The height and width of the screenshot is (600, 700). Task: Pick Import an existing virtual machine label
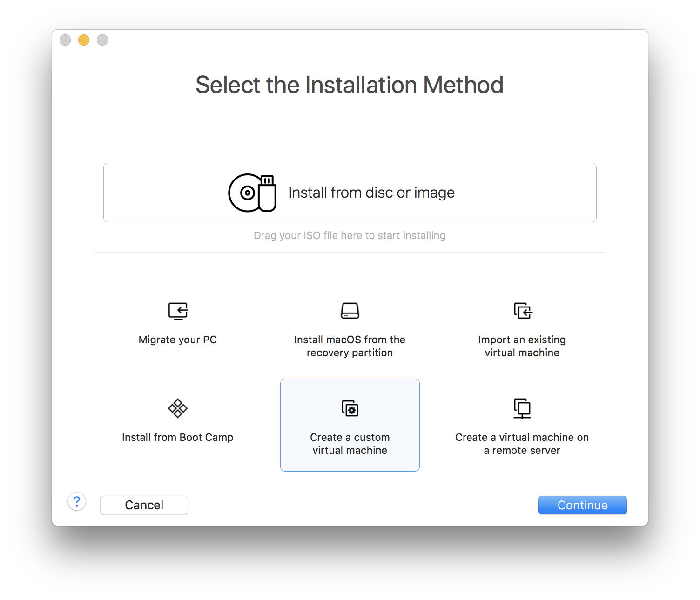(522, 346)
